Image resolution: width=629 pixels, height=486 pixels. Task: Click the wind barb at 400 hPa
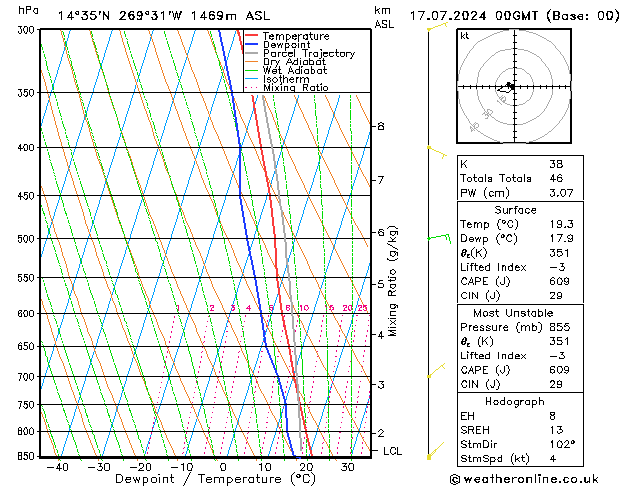pos(437,152)
